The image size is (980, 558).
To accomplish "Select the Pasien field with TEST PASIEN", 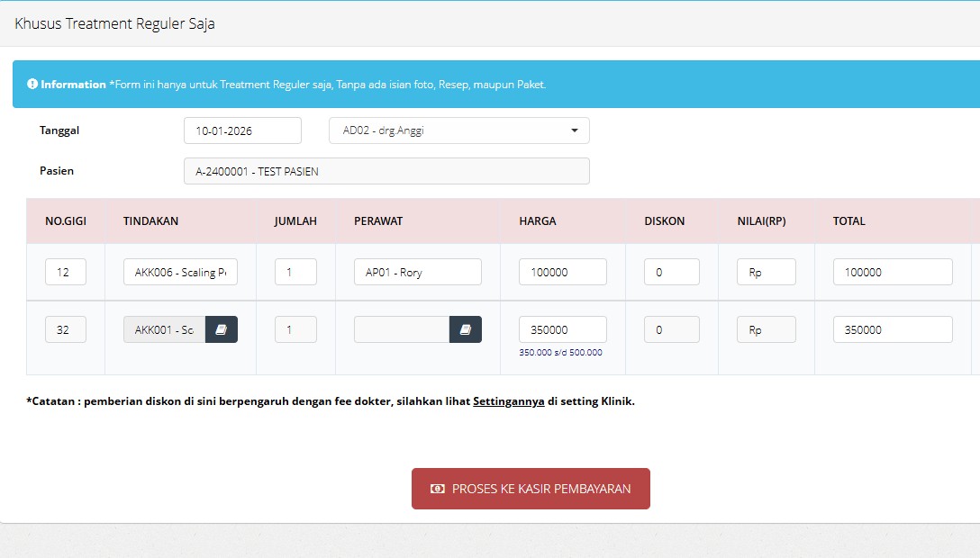I will (386, 171).
